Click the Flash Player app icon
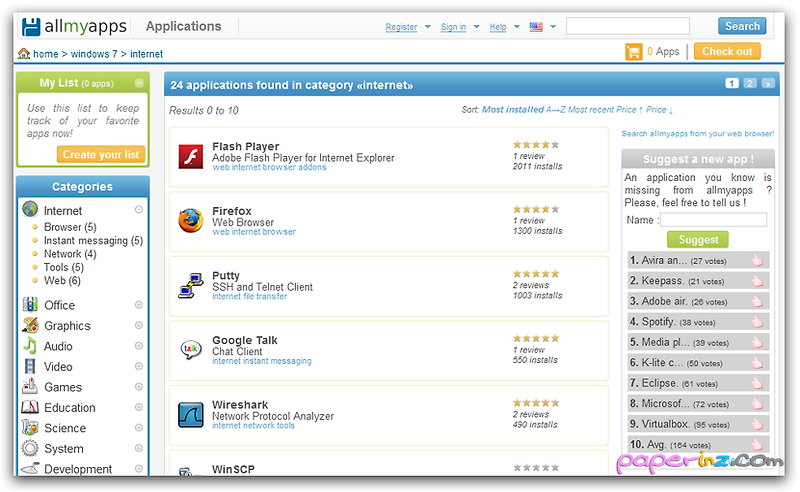 tap(190, 156)
